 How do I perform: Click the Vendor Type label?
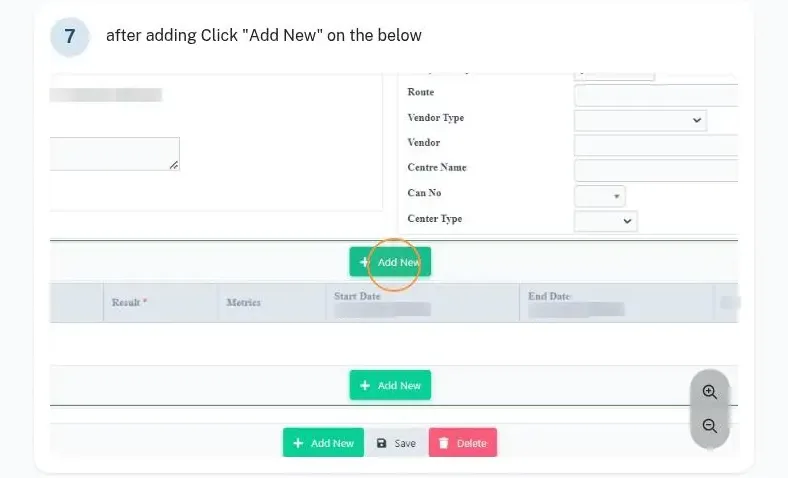436,118
